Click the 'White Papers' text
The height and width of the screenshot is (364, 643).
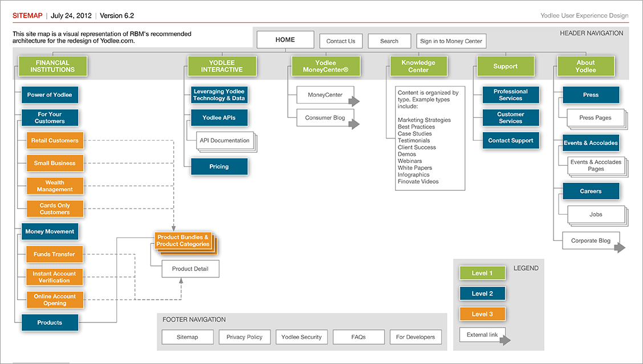[414, 167]
